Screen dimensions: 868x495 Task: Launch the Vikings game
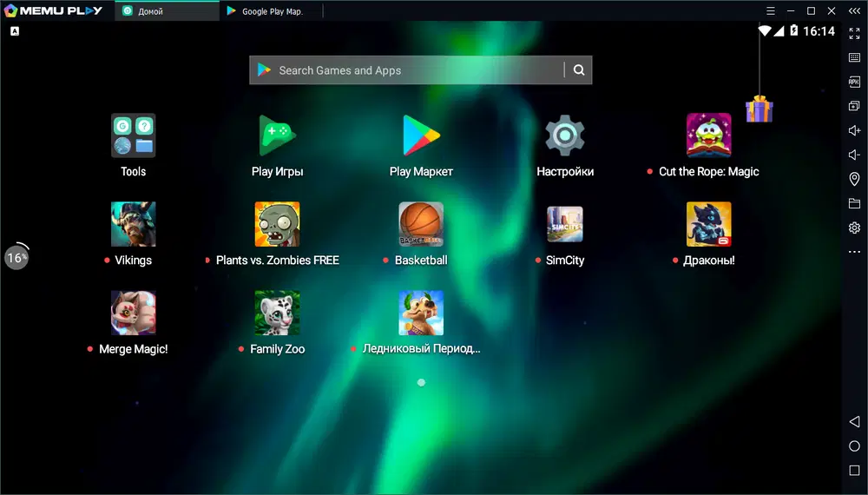[133, 224]
